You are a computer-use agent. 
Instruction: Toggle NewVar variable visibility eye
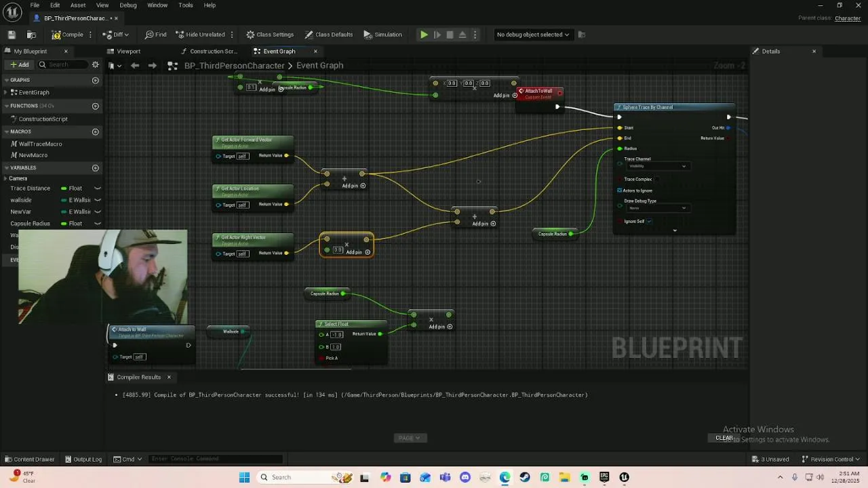(x=98, y=211)
